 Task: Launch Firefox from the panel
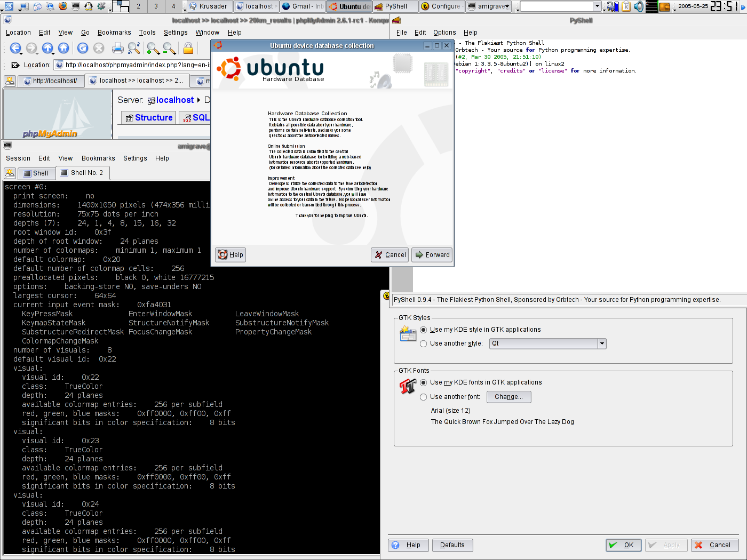[x=63, y=6]
